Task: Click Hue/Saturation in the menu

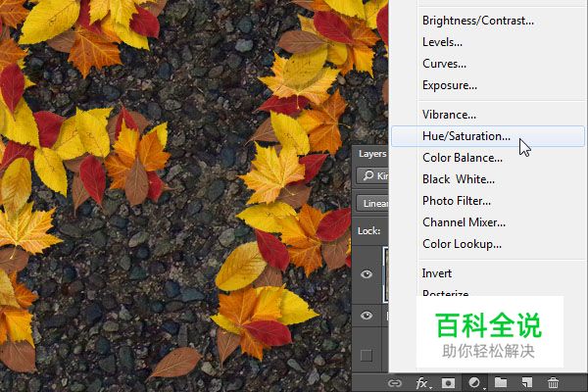Action: click(x=487, y=136)
